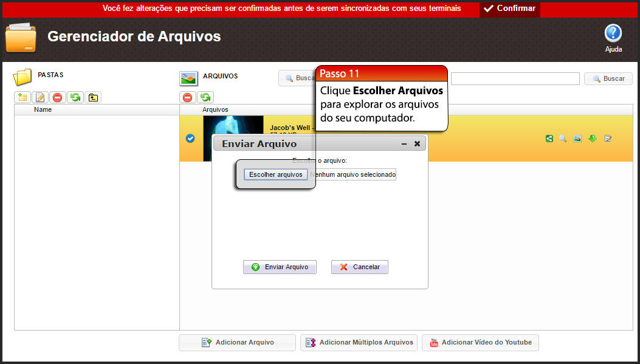Download the Jacob's Well file
Image resolution: width=640 pixels, height=364 pixels.
pyautogui.click(x=593, y=139)
